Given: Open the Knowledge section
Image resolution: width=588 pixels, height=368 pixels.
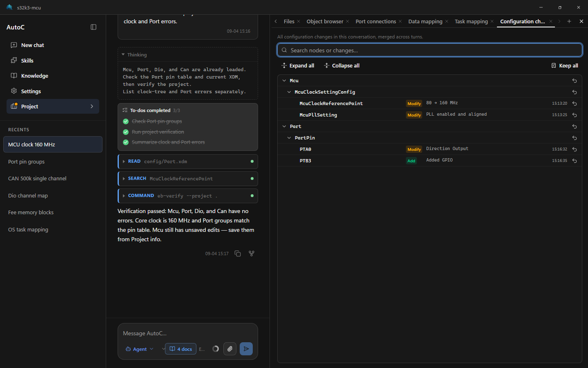Looking at the screenshot, I should click(53, 76).
